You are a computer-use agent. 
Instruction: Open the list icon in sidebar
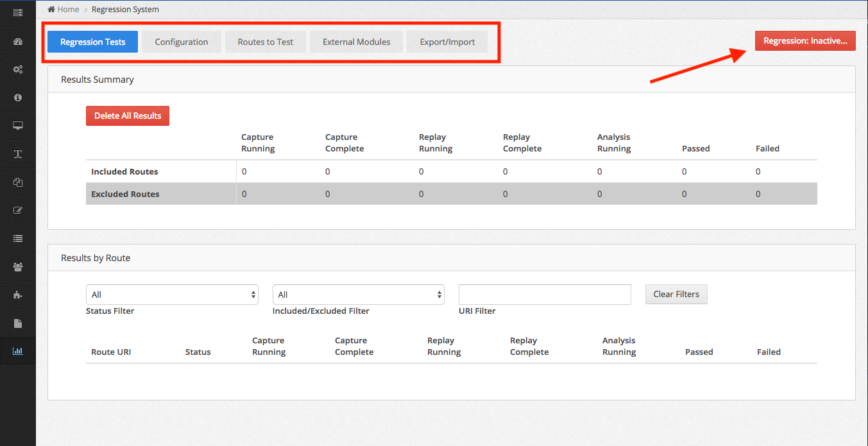[18, 239]
